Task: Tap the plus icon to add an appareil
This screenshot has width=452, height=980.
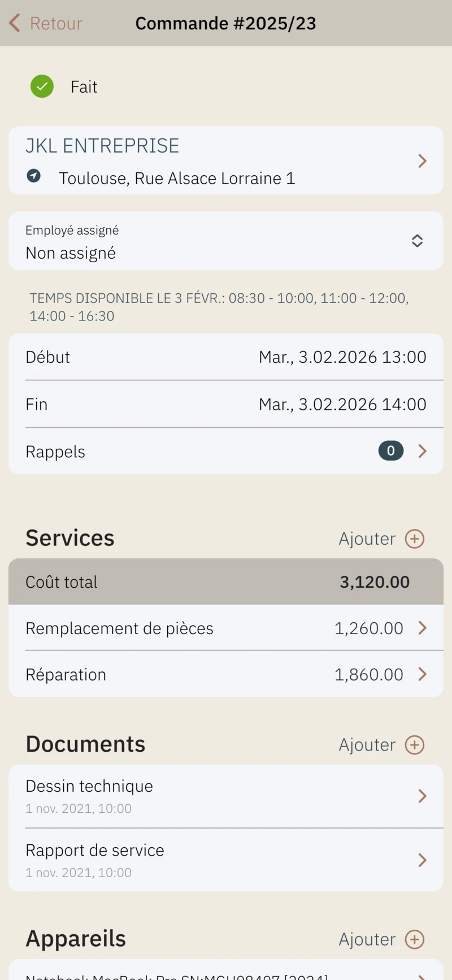Action: tap(415, 939)
